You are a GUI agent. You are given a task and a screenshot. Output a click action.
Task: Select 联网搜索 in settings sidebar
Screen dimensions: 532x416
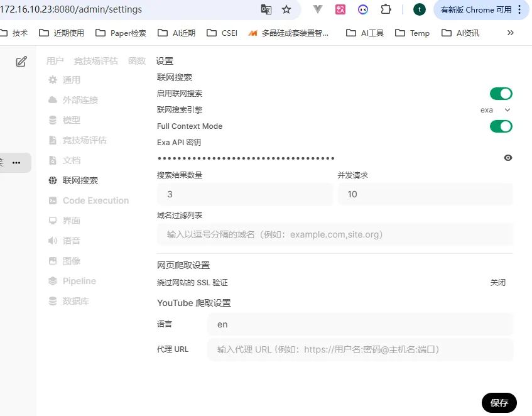tap(73, 180)
